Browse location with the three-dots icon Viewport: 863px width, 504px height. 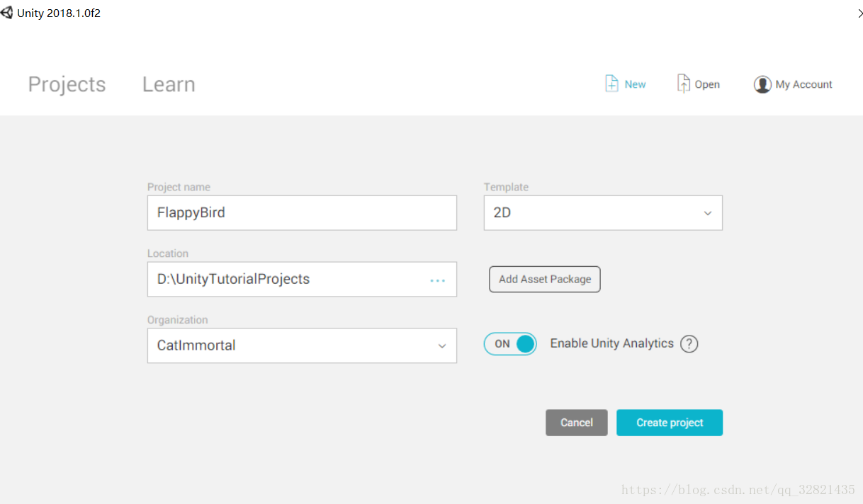click(438, 280)
